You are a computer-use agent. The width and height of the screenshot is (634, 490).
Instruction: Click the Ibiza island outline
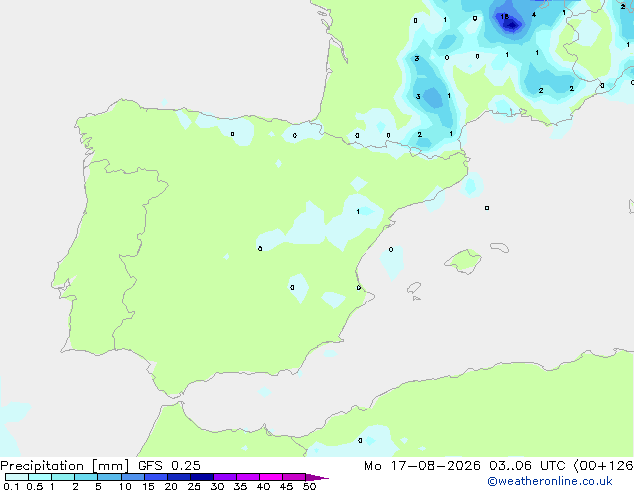click(414, 288)
